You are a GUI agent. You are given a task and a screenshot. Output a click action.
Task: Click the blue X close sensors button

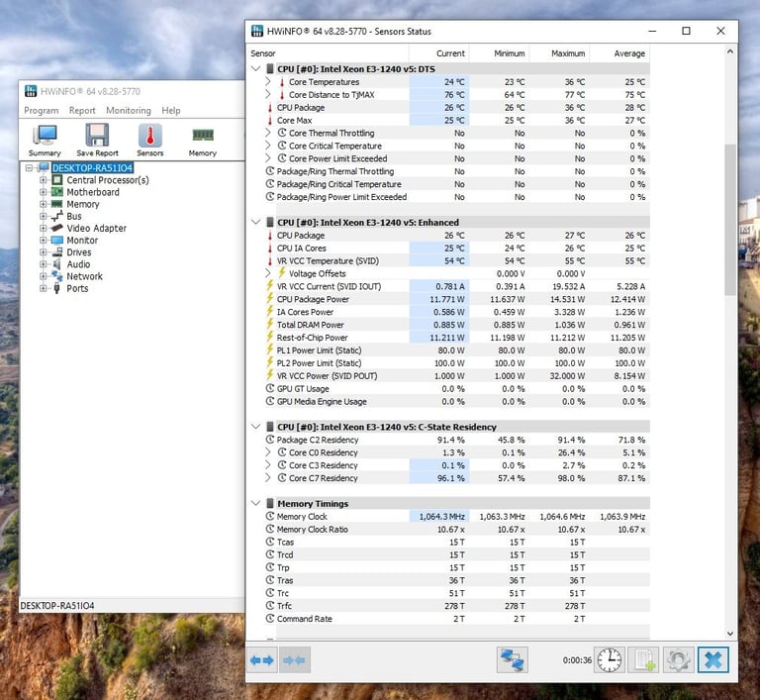[x=712, y=659]
